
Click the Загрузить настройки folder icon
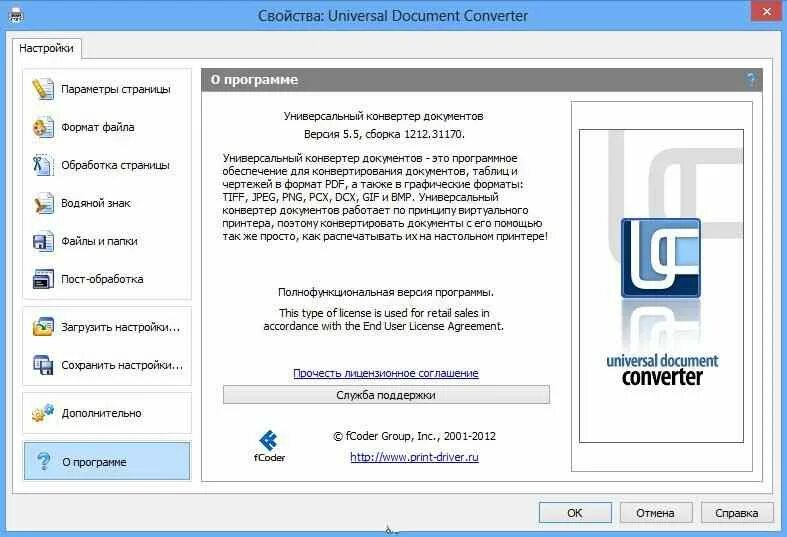click(x=43, y=327)
